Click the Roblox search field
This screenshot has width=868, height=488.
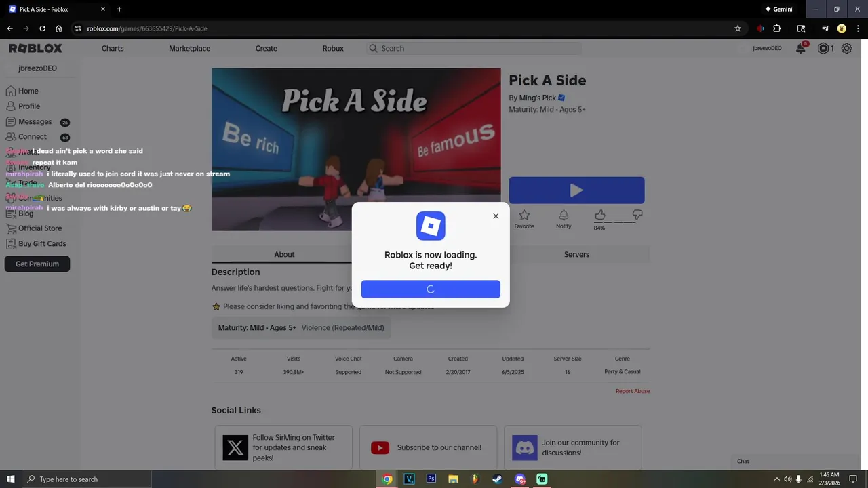tap(474, 48)
